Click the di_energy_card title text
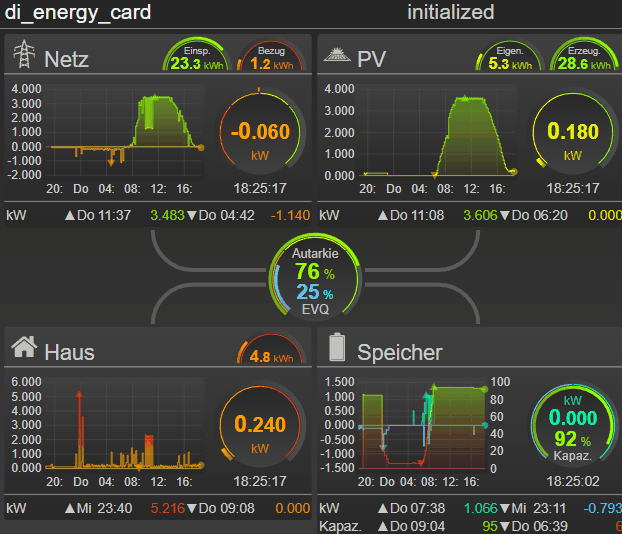Viewport: 622px width, 534px height. 80,13
